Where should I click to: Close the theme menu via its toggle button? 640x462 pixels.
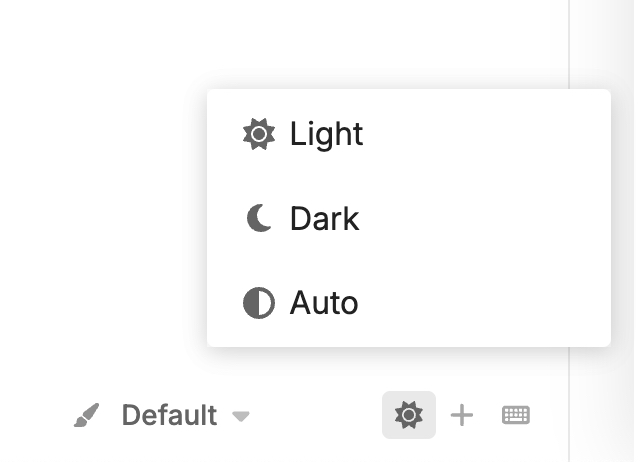[408, 415]
